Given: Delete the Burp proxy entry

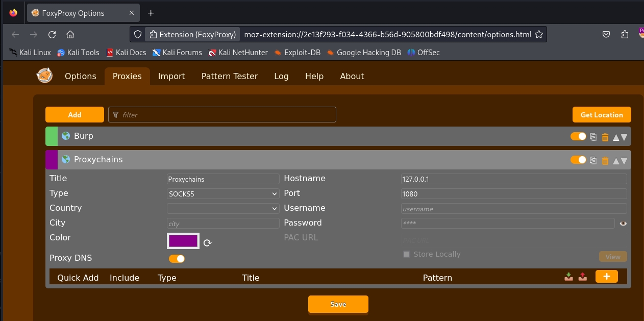Looking at the screenshot, I should point(605,137).
